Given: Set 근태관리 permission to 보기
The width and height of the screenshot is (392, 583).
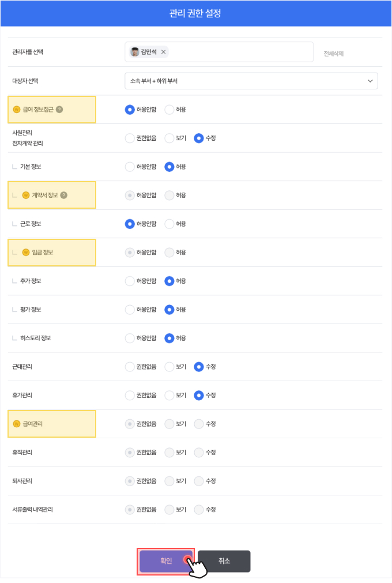Looking at the screenshot, I should tap(169, 367).
